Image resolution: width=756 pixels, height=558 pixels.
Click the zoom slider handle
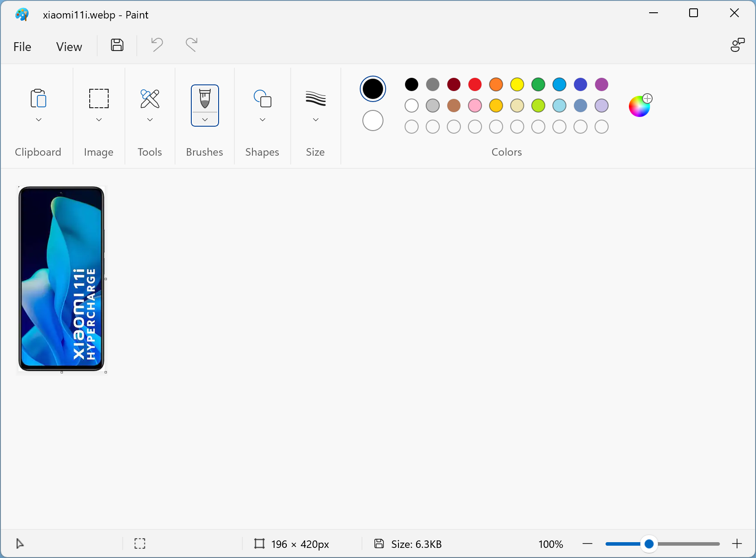coord(649,544)
